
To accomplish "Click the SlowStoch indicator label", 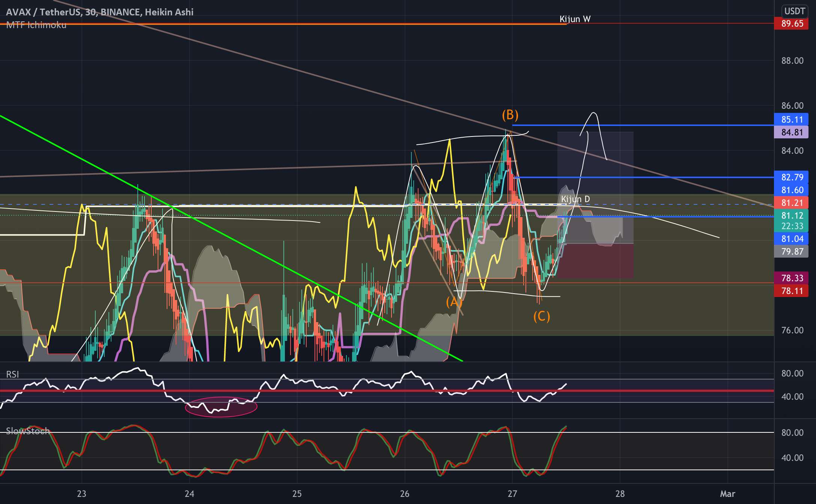I will pyautogui.click(x=28, y=431).
